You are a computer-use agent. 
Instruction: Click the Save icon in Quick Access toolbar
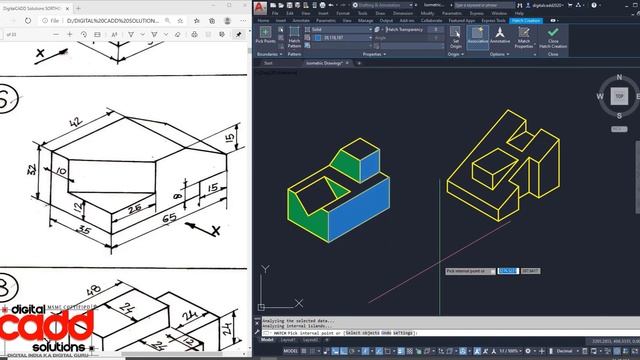click(x=289, y=5)
